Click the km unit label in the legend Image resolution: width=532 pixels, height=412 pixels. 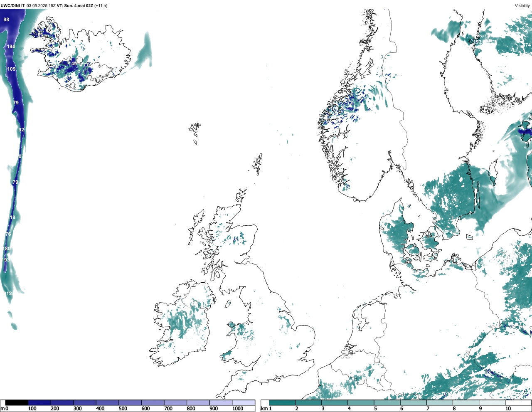click(264, 409)
